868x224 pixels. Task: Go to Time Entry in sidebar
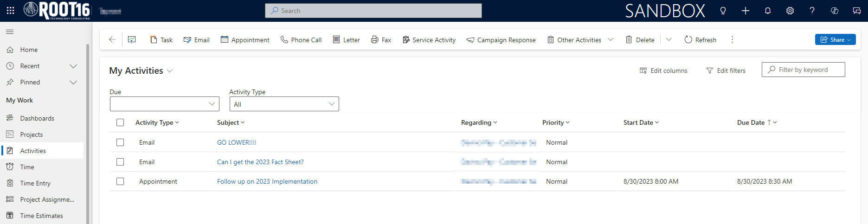pyautogui.click(x=35, y=183)
